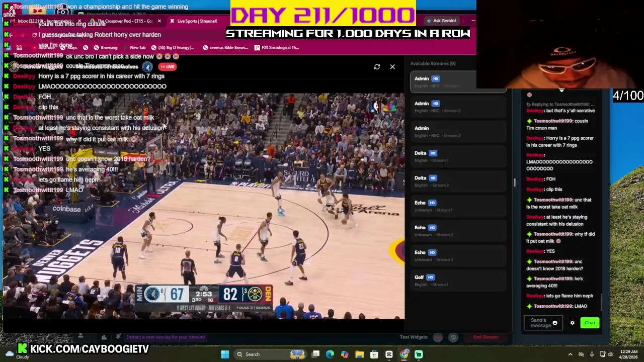
Task: Select the Delta English Stream 1
Action: coord(458,156)
